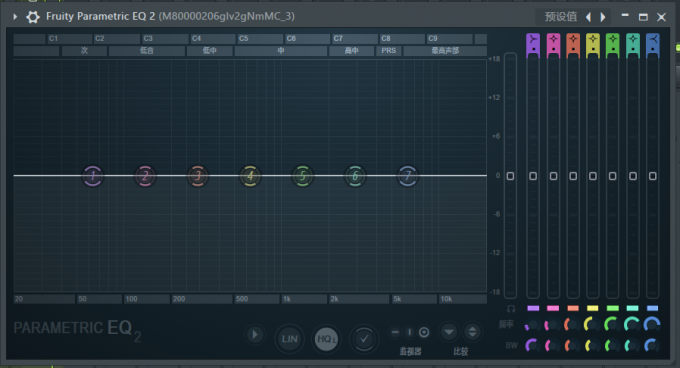This screenshot has height=368, width=680.
Task: Click the compare (比较) store down-arrow button
Action: point(449,332)
